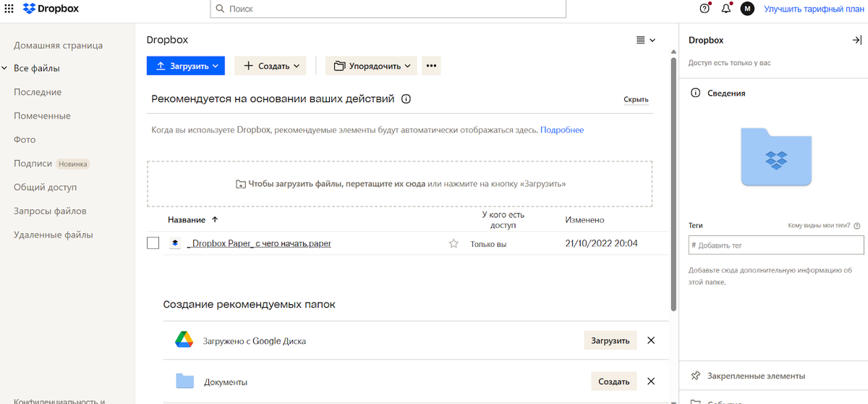Click the tags visibility help icon
Viewport: 868px width, 404px height.
857,226
